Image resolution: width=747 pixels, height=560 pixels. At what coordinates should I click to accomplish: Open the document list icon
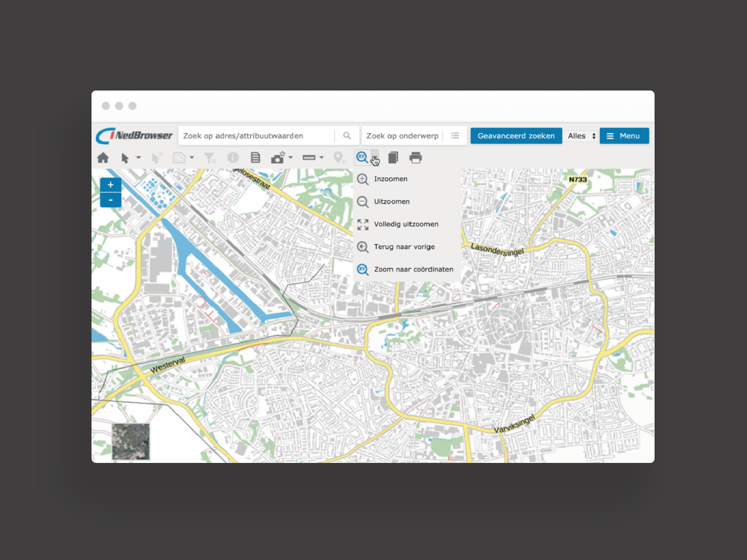pos(255,158)
